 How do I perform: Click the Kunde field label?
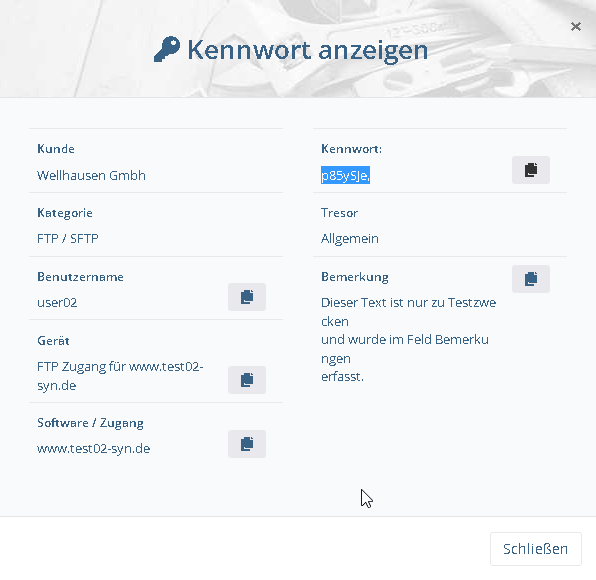56,149
